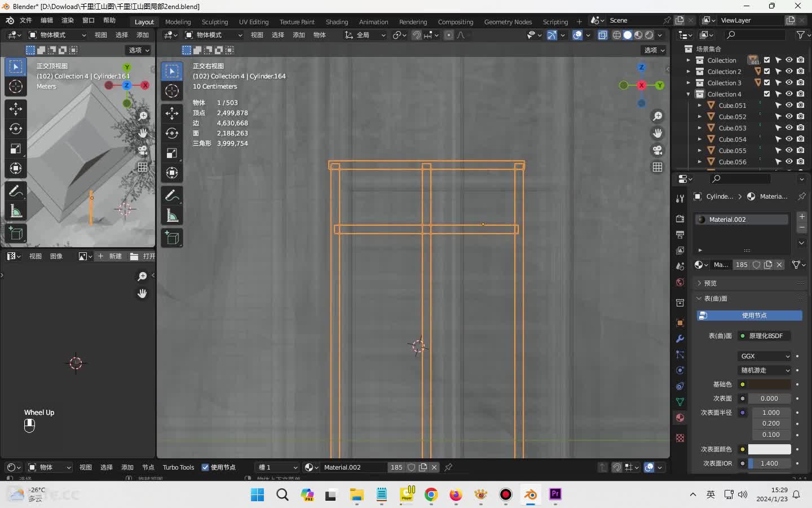Switch to the Shading workspace tab
The image size is (812, 508).
pyautogui.click(x=337, y=22)
